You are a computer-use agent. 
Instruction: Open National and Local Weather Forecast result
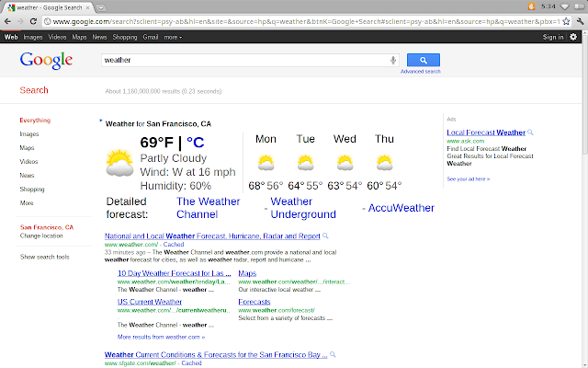[212, 236]
